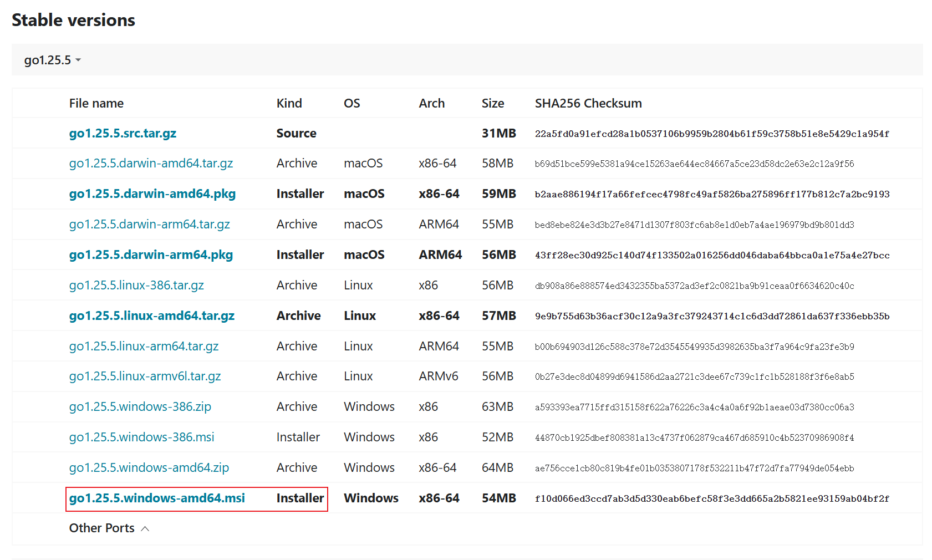Download go1.25.5.windows-amd64.msi installer
Image resolution: width=932 pixels, height=560 pixels.
click(x=157, y=498)
